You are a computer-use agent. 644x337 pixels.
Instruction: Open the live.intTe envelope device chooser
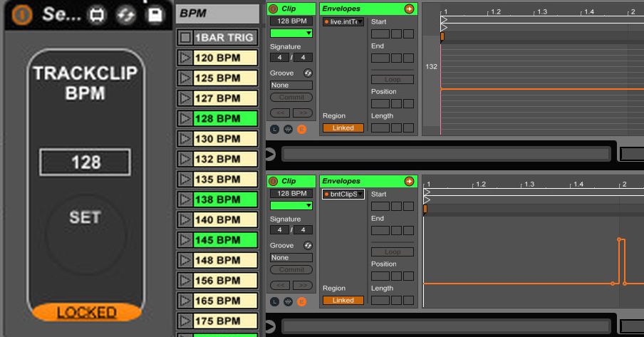pyautogui.click(x=343, y=22)
